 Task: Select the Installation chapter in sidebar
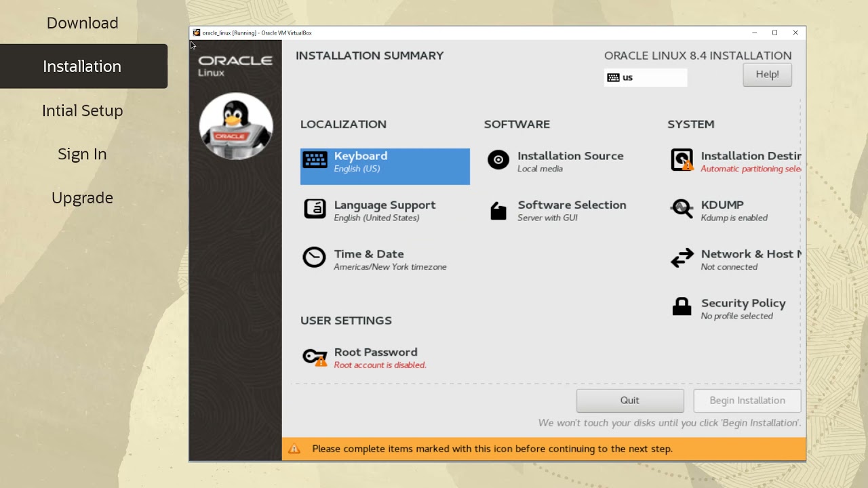point(83,66)
